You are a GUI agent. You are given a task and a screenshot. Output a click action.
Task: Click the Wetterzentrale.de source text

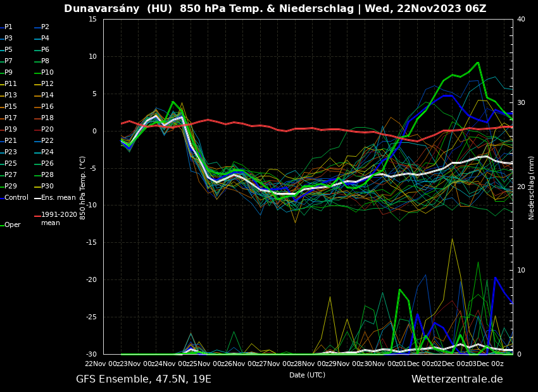[x=457, y=379]
